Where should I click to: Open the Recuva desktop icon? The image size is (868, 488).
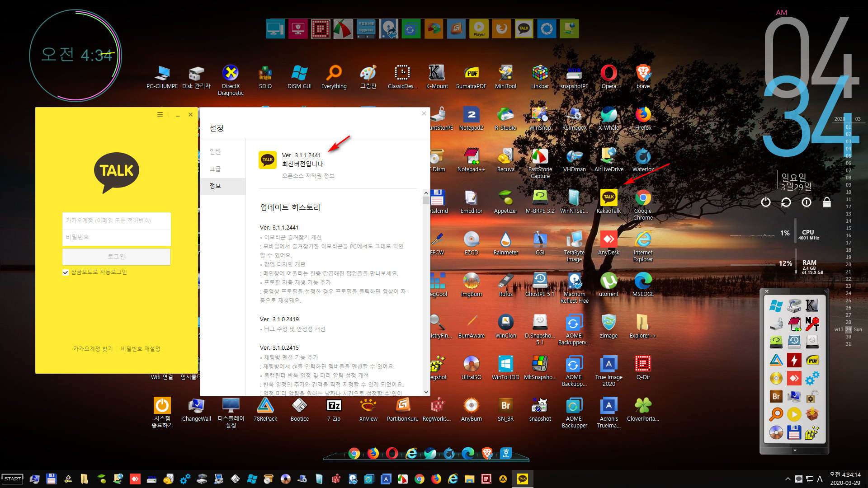tap(505, 160)
